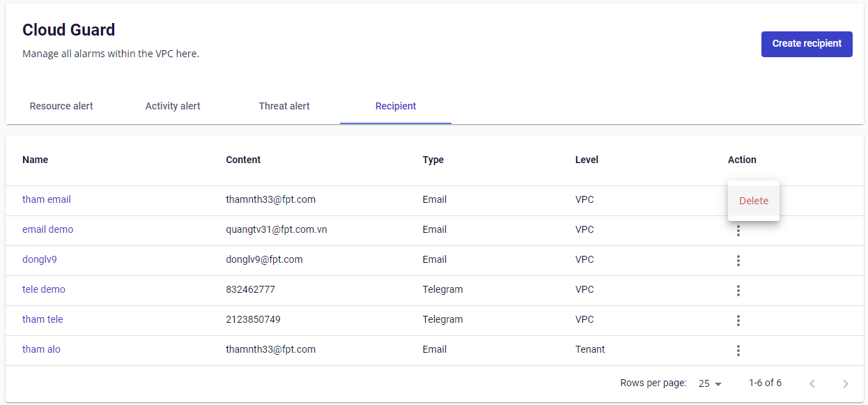Open the tham alo recipient link
868x405 pixels.
(x=41, y=349)
